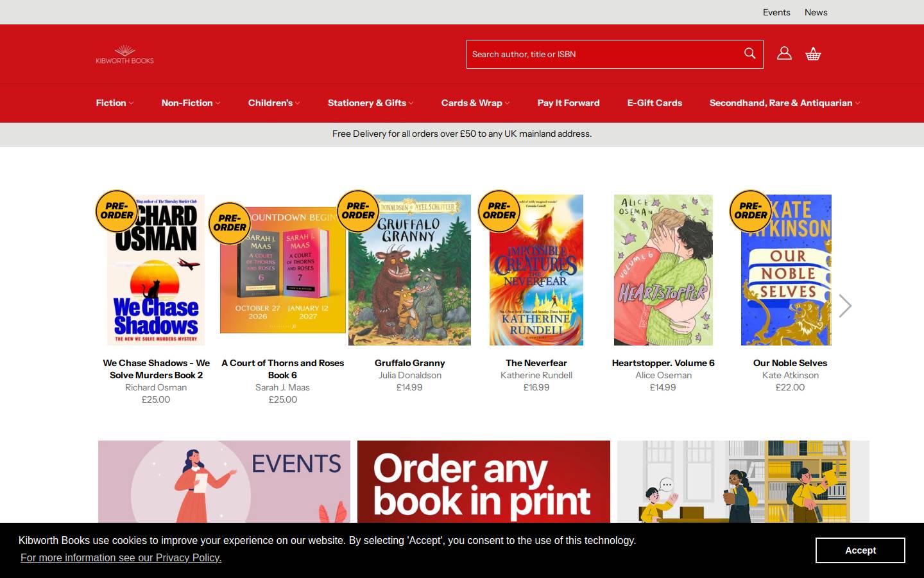Viewport: 924px width, 578px height.
Task: Click the £16.99 price of The Neverfear
Action: coord(536,387)
